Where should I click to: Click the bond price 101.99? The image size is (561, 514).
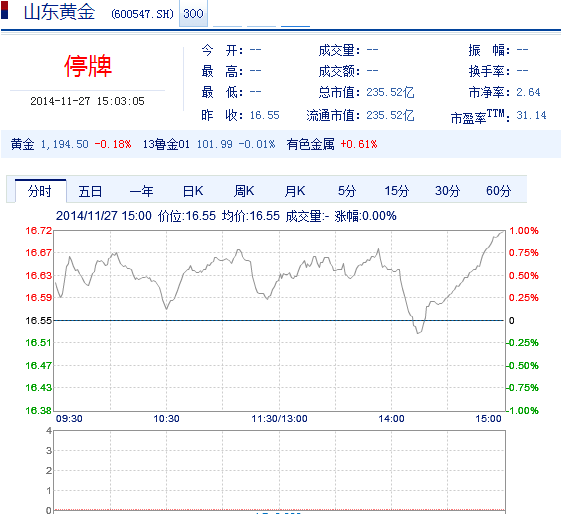point(215,144)
